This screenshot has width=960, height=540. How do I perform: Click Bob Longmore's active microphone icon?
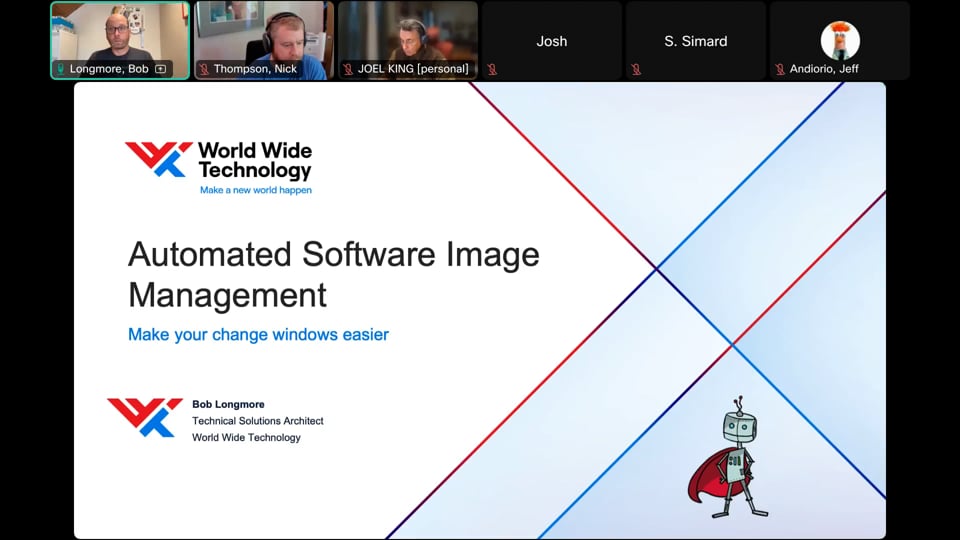[61, 69]
